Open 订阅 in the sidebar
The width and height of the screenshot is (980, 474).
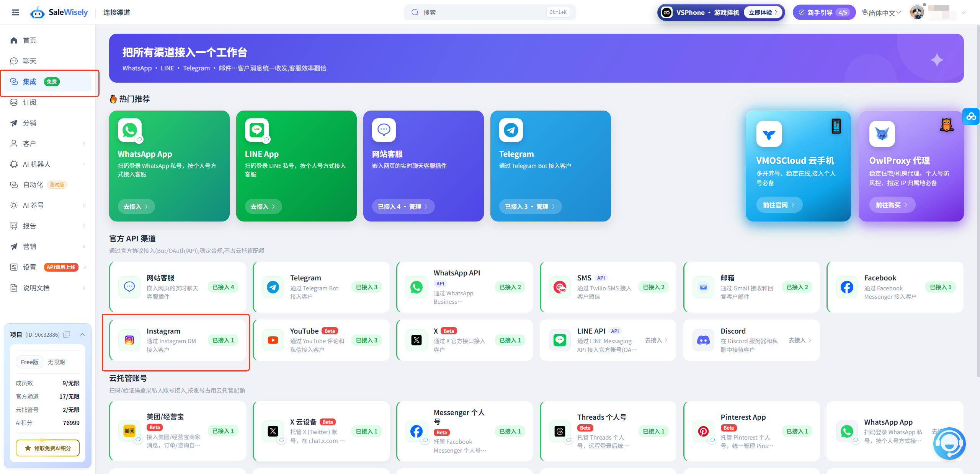point(47,103)
